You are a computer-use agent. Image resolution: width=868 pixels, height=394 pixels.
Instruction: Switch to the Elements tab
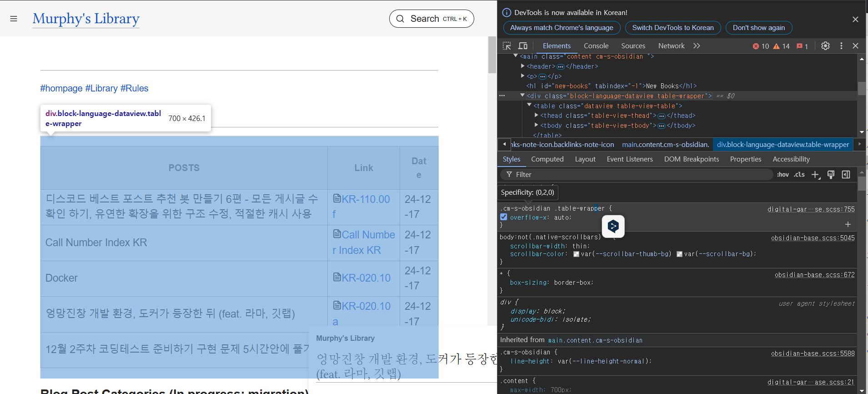[x=557, y=46]
